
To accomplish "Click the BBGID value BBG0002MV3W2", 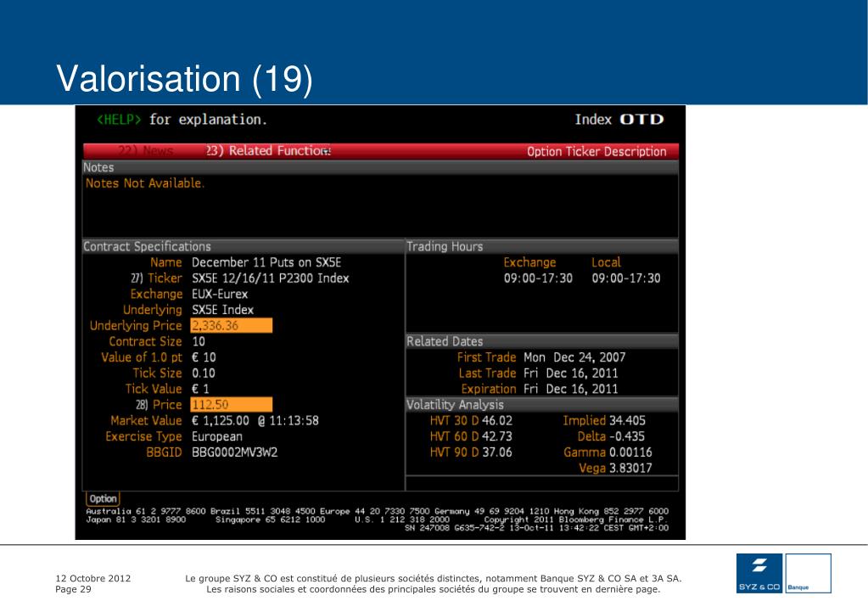I will pos(235,452).
